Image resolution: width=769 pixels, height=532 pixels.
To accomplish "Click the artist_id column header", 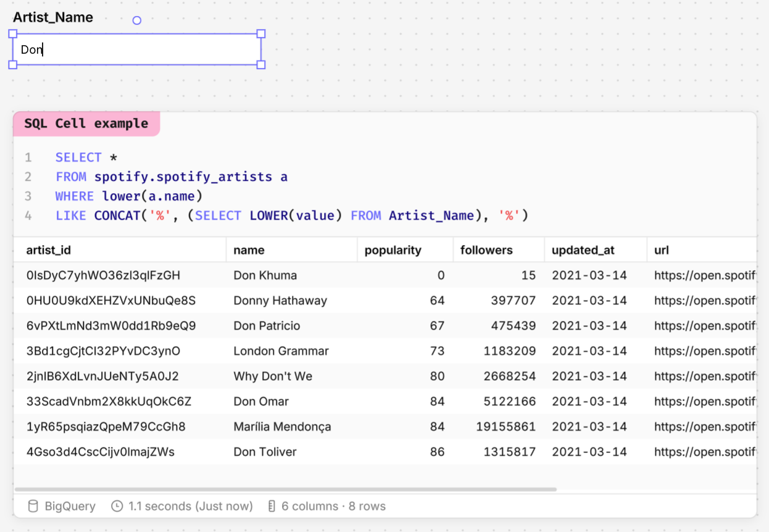I will pos(48,250).
